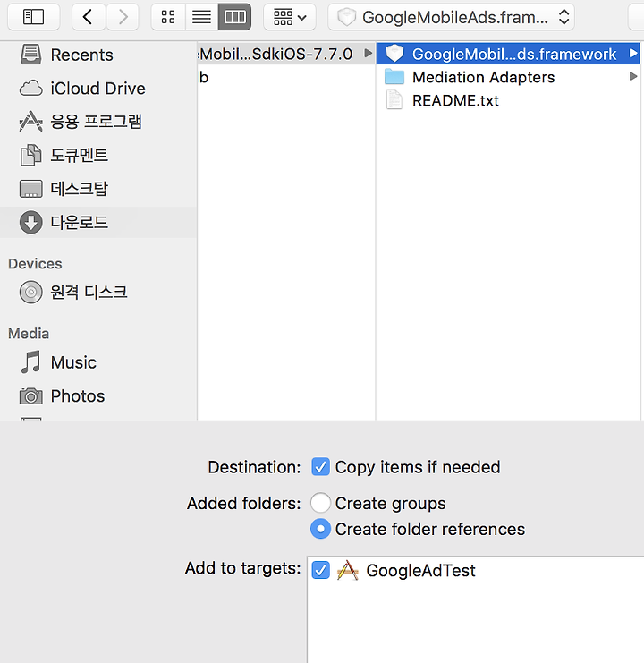
Task: Click the README.txt document icon
Action: 394,100
